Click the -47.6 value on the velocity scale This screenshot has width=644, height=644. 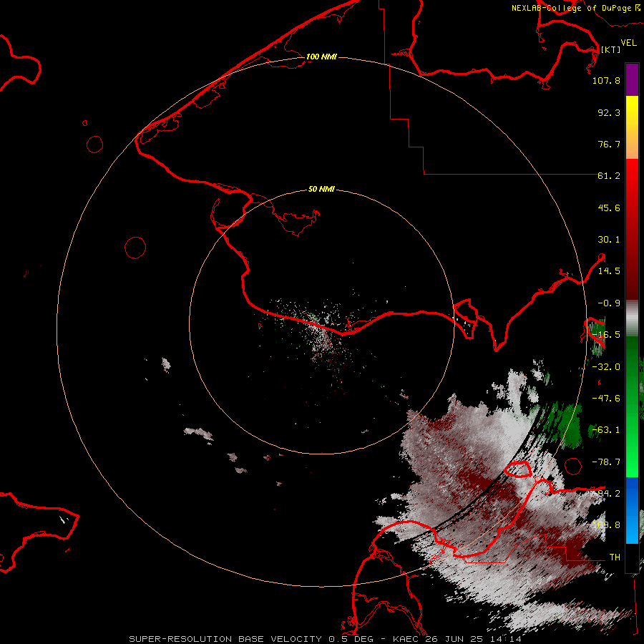[606, 399]
